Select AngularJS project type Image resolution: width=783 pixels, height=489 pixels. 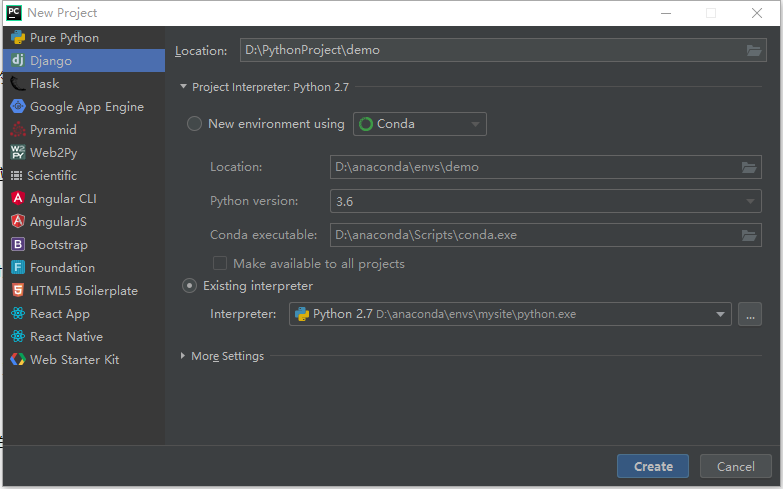(x=84, y=221)
